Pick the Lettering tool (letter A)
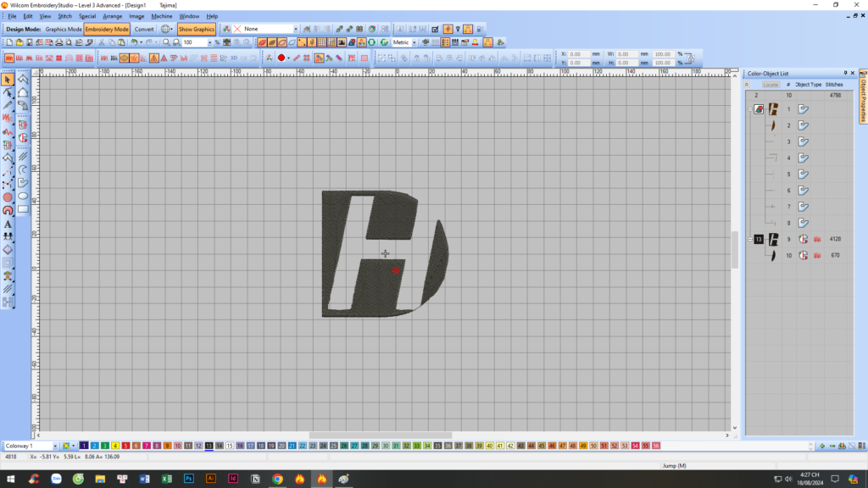Image resolution: width=868 pixels, height=488 pixels. [8, 224]
